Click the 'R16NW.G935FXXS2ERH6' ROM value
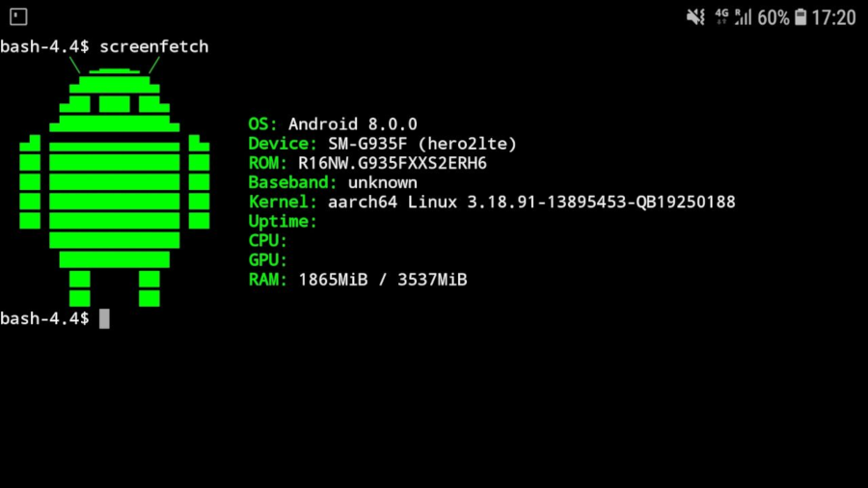 393,163
